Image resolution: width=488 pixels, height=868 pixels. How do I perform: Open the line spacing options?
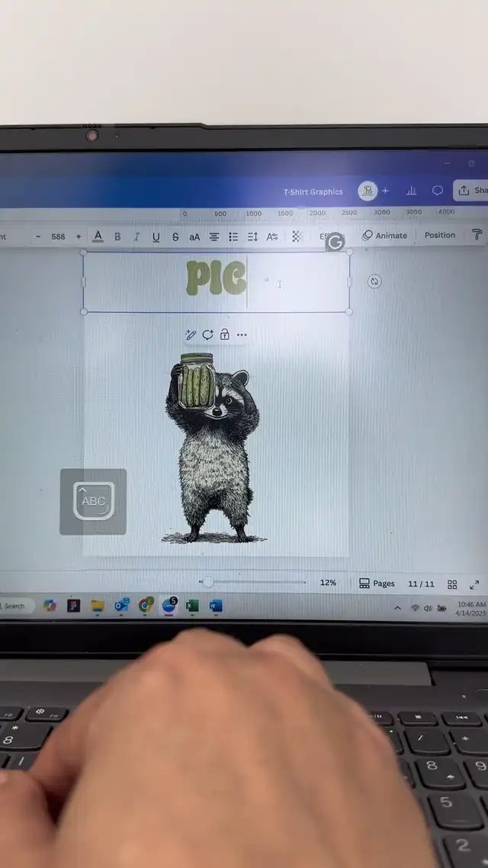click(252, 237)
